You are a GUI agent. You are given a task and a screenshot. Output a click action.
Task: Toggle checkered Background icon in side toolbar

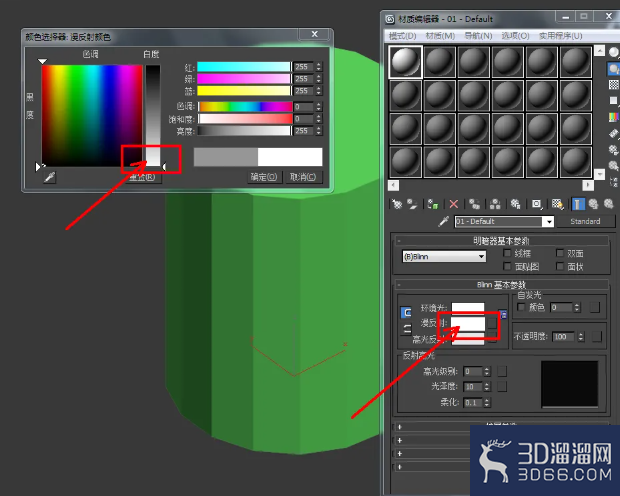tap(613, 85)
